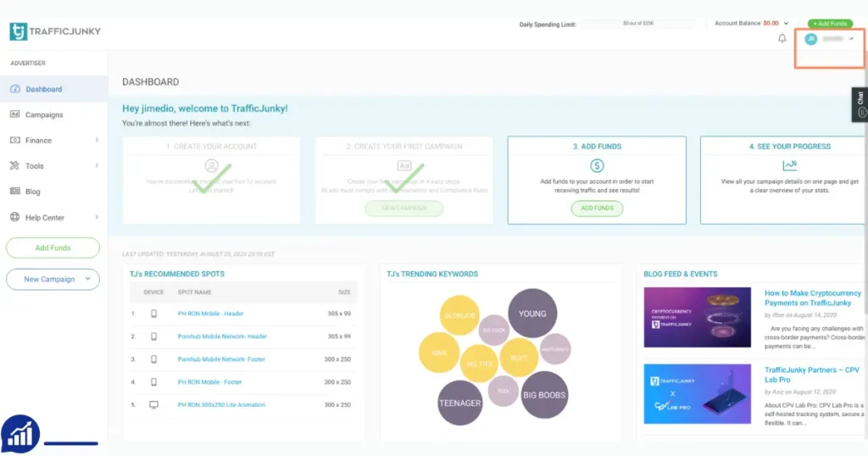Image resolution: width=868 pixels, height=456 pixels.
Task: Click mobile icon for Pornhub Mobile Network- Footer row
Action: [154, 359]
